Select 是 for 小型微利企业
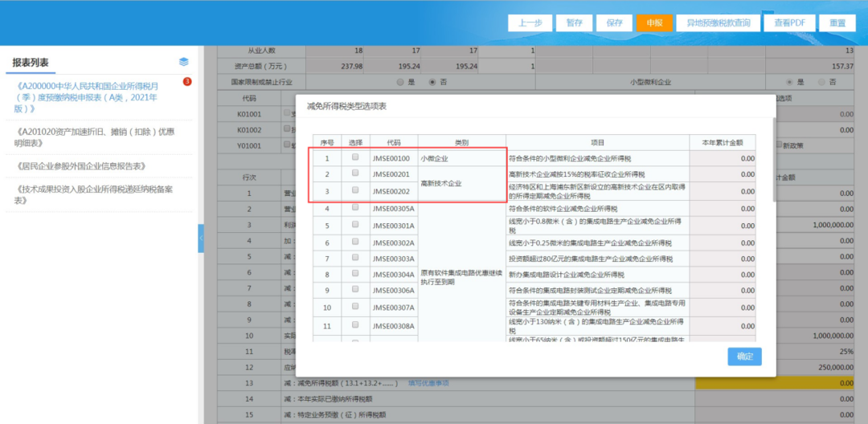The image size is (868, 424). [789, 83]
